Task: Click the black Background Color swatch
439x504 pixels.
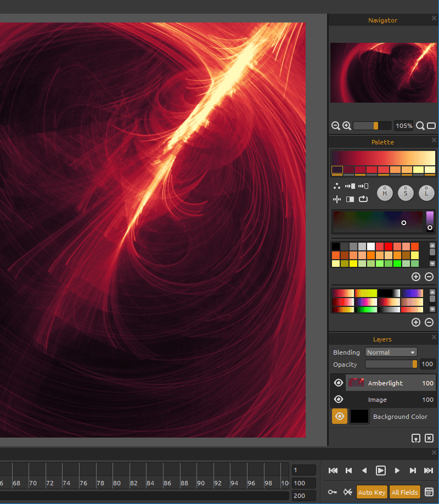Action: [359, 416]
